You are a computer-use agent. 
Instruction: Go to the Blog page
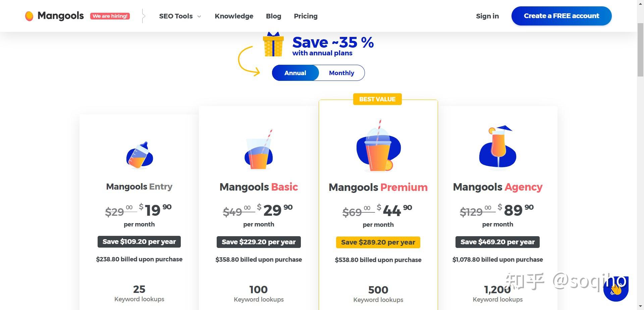(x=273, y=16)
